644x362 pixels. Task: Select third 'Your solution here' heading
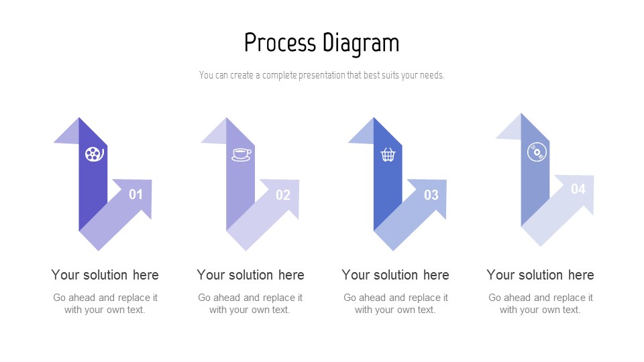395,275
